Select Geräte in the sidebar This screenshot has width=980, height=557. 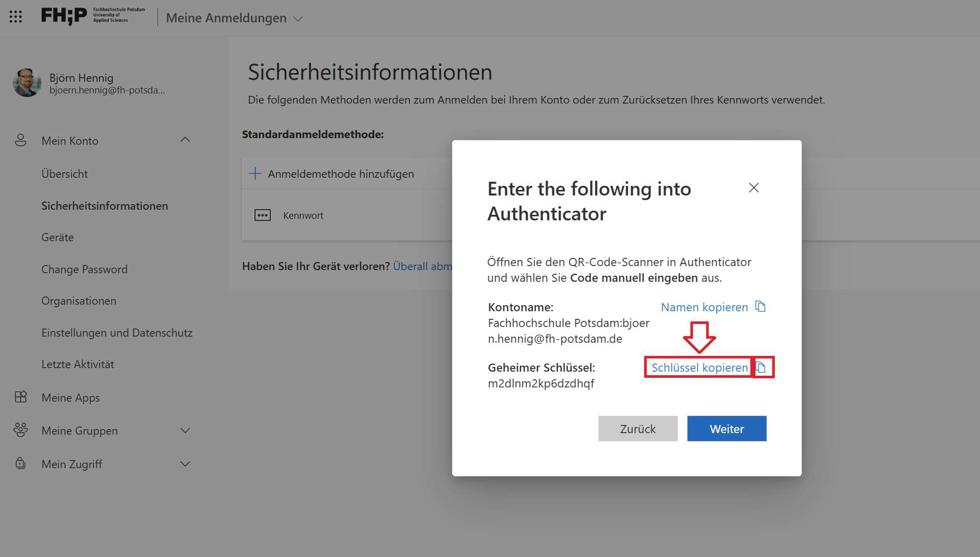click(x=57, y=237)
